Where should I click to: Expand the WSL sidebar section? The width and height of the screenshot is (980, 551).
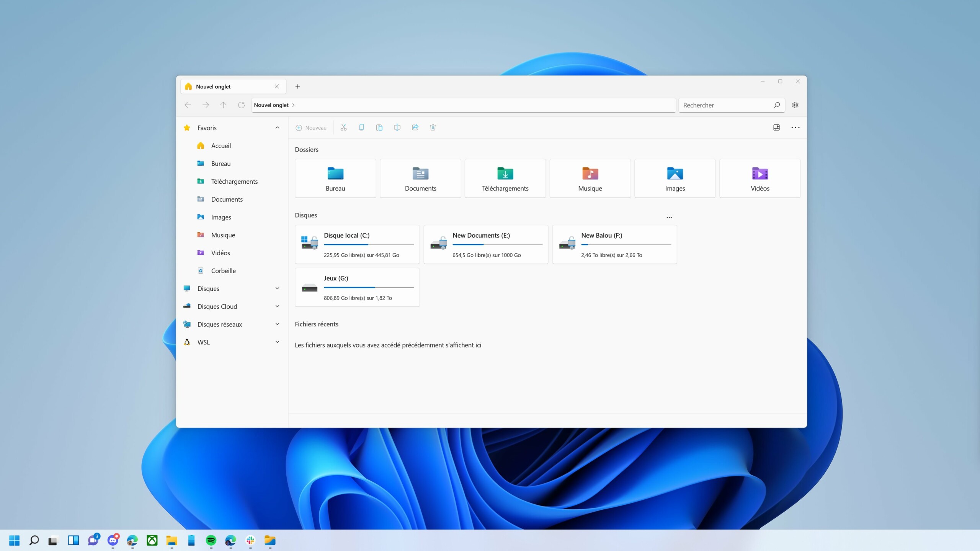click(277, 342)
